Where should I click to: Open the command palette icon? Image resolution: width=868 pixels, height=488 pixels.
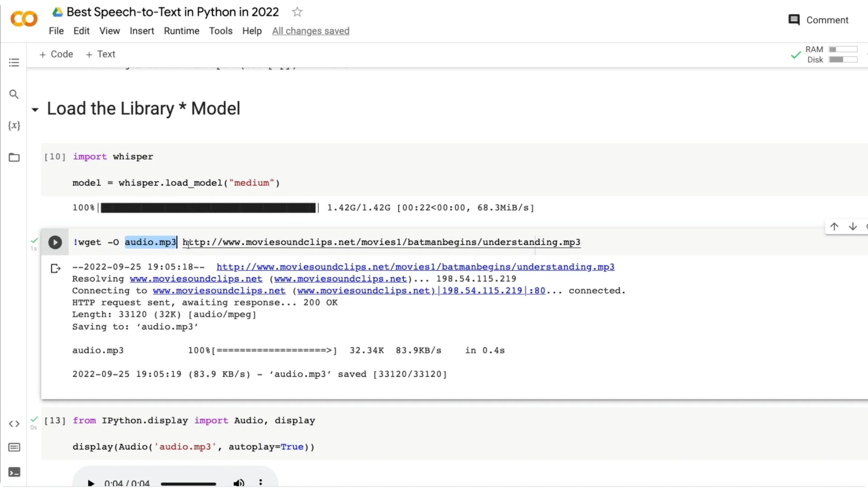point(14,447)
